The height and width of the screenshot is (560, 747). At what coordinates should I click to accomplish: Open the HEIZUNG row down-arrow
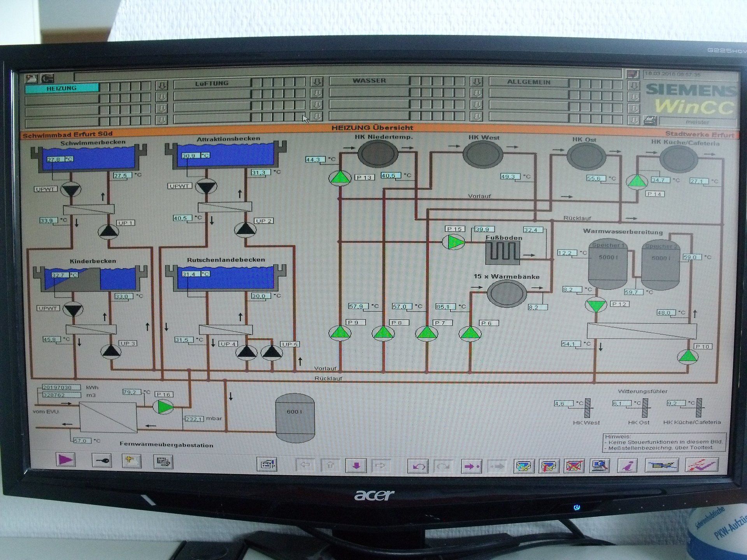[x=161, y=85]
